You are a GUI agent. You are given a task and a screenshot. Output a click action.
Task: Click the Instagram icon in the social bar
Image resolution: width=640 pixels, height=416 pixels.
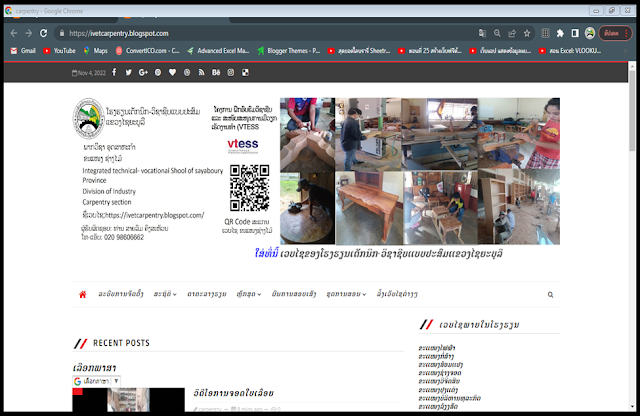click(231, 72)
